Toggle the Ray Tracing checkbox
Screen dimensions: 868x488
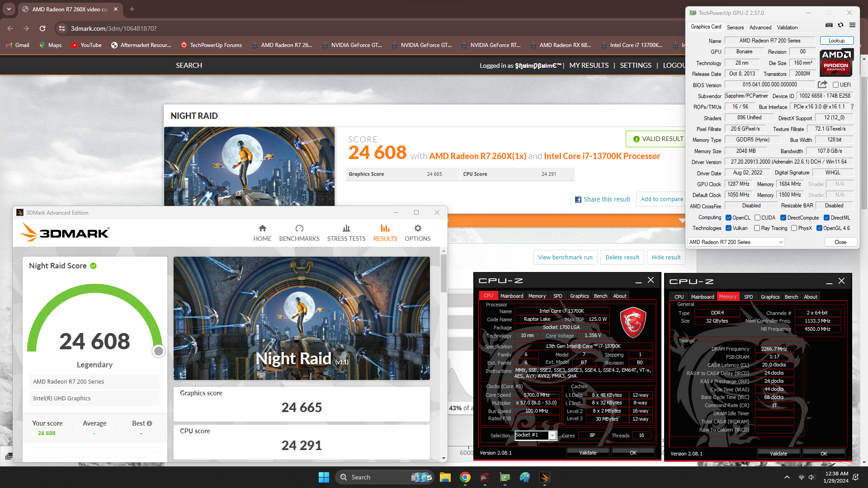pos(757,228)
